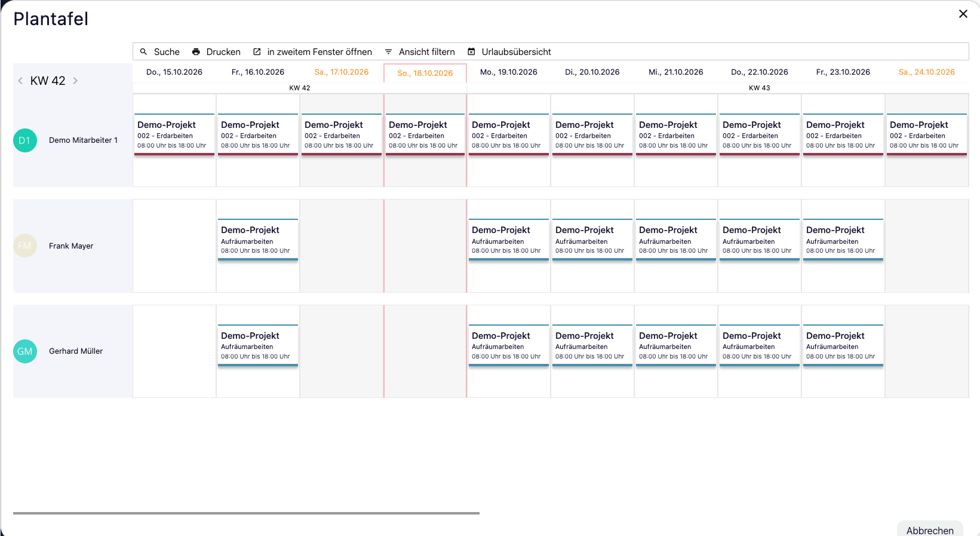The width and height of the screenshot is (980, 536).
Task: Choose Drucken in the toolbar
Action: click(223, 52)
